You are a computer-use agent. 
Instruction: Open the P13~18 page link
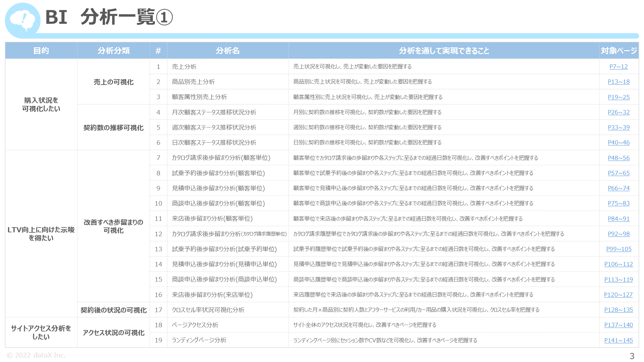pos(619,82)
